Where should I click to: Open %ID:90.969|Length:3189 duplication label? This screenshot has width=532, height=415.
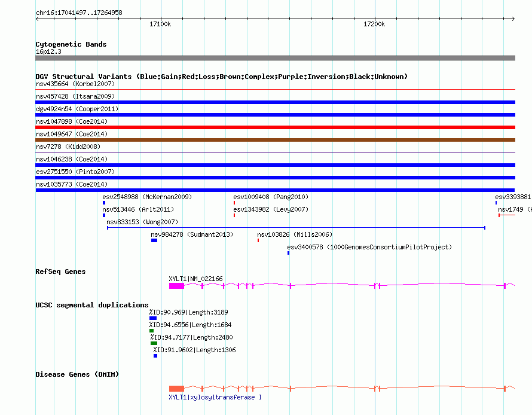(189, 312)
